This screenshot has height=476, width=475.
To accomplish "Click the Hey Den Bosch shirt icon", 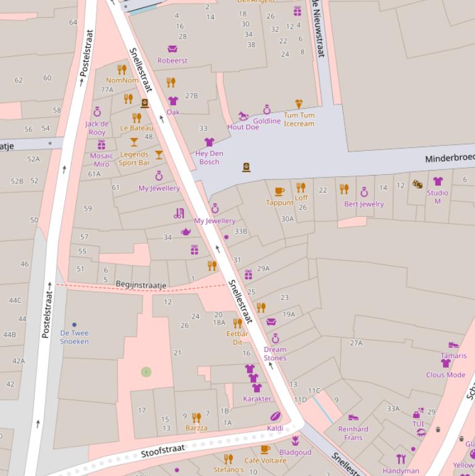I will tap(209, 142).
